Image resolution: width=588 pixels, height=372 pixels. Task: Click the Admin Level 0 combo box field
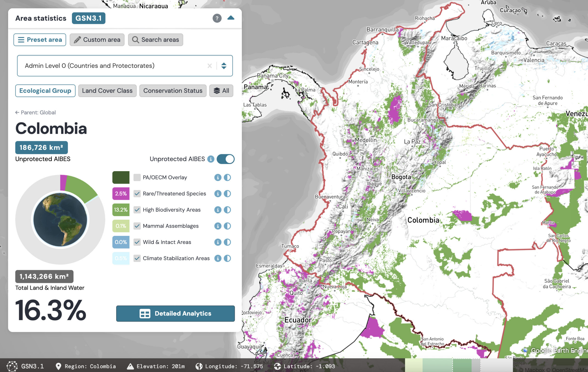(125, 66)
